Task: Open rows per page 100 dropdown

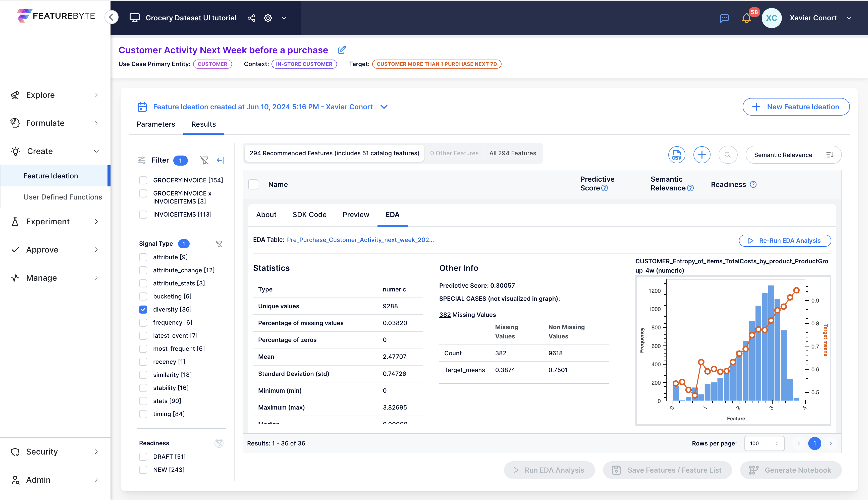Action: pyautogui.click(x=764, y=443)
